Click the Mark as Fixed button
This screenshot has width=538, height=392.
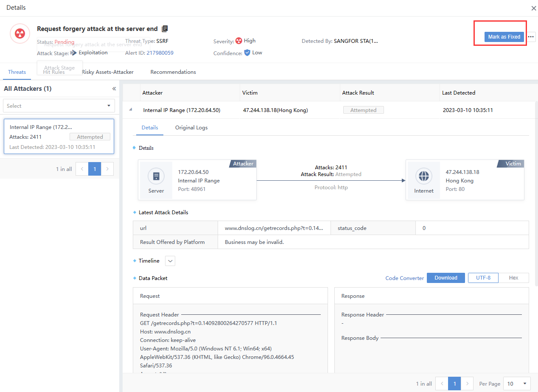click(504, 37)
